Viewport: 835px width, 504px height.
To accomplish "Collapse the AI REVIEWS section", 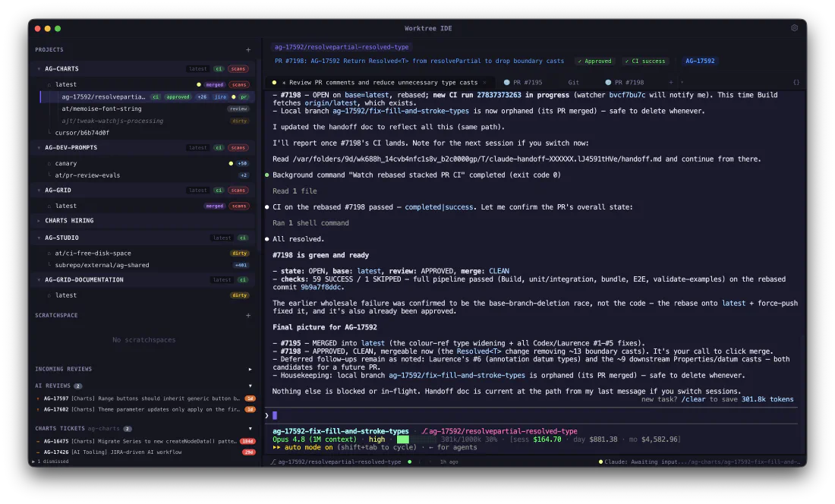I will [x=250, y=386].
